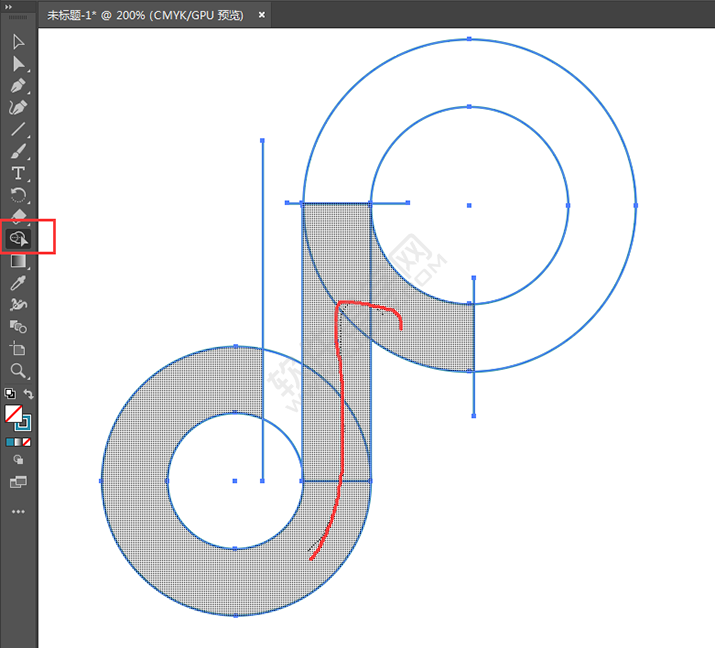The height and width of the screenshot is (648, 715).
Task: Click the Fill swatch set to none
Action: (13, 414)
